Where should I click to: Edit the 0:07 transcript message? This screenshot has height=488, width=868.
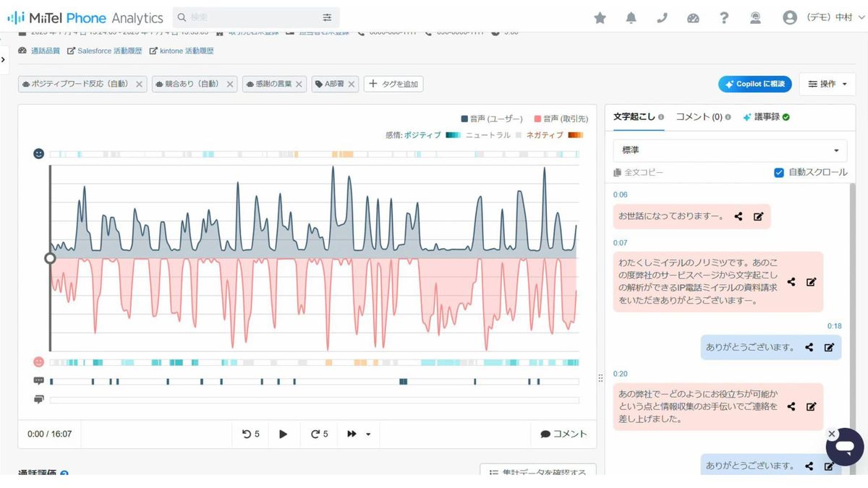tap(811, 282)
